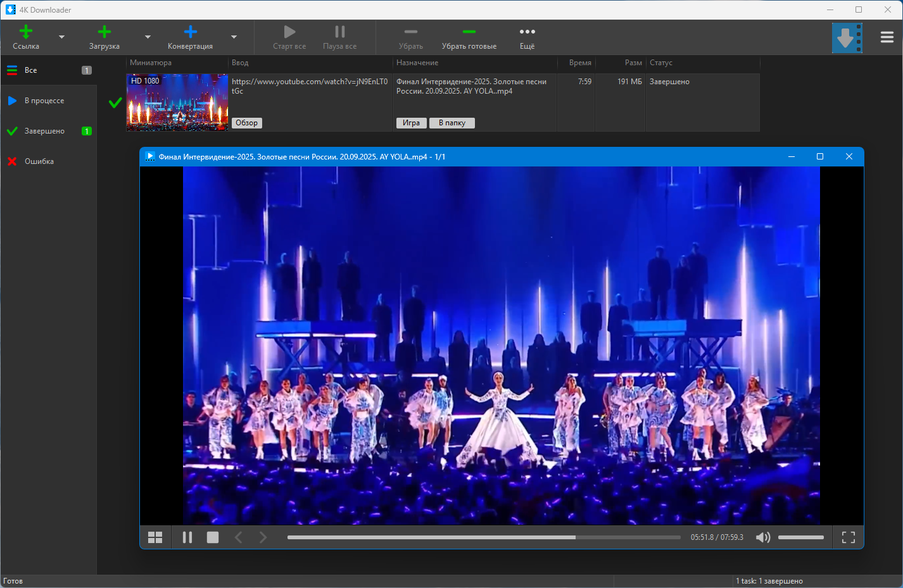The image size is (903, 588).
Task: Toggle fullscreen mode in player
Action: click(x=848, y=537)
